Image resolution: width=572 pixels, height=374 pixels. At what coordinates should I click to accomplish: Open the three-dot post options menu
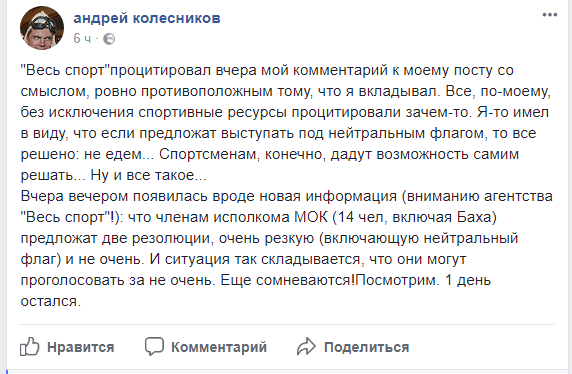point(549,15)
